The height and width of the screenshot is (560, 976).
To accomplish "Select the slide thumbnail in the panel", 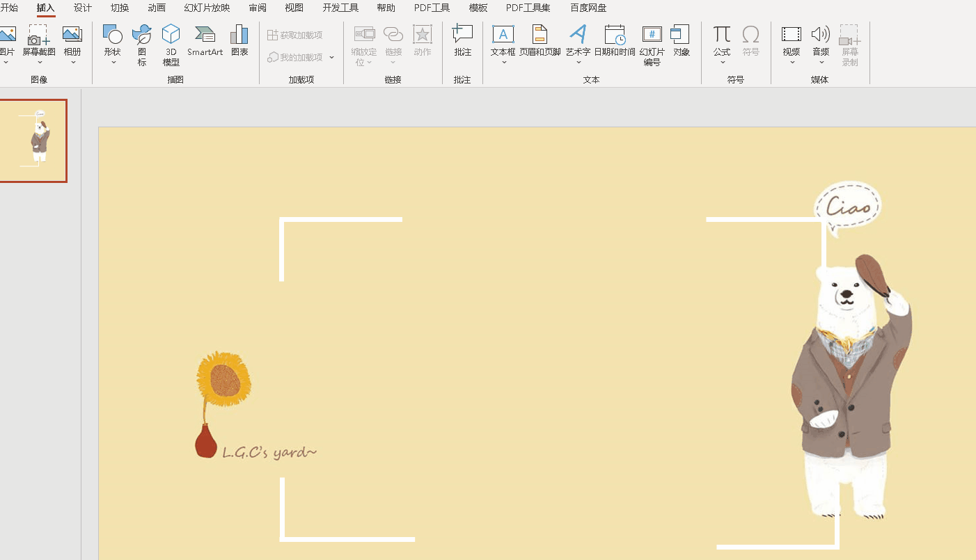I will 33,141.
